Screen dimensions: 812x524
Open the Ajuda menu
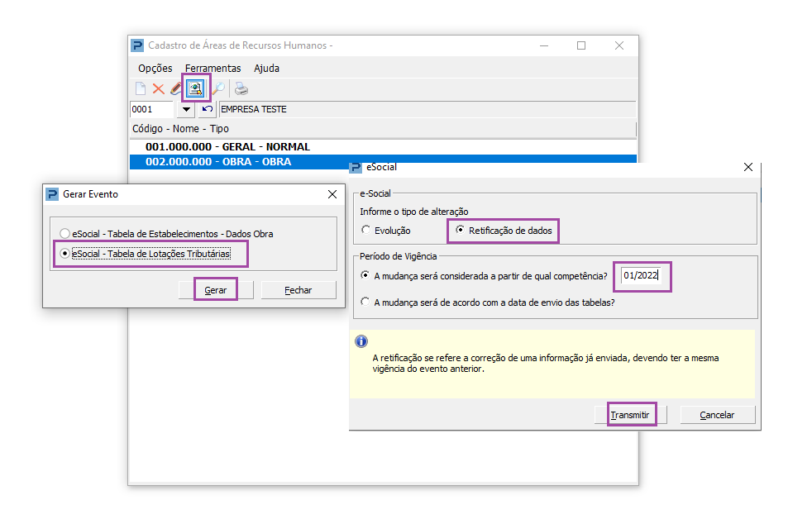(266, 69)
